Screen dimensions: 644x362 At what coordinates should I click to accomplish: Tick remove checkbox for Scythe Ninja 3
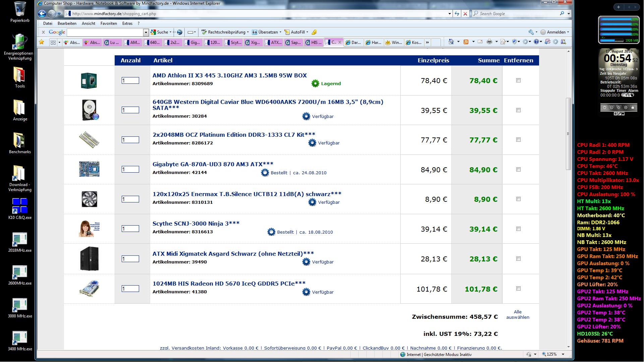[x=518, y=229]
